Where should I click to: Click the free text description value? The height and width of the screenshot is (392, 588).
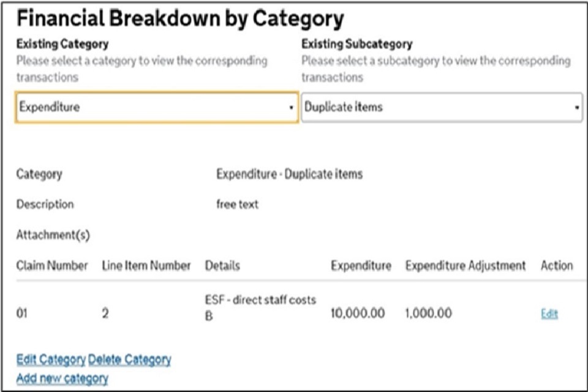(x=237, y=205)
